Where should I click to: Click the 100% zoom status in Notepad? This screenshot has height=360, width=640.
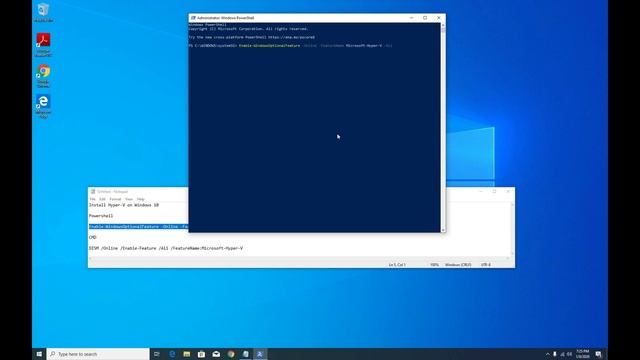(434, 265)
